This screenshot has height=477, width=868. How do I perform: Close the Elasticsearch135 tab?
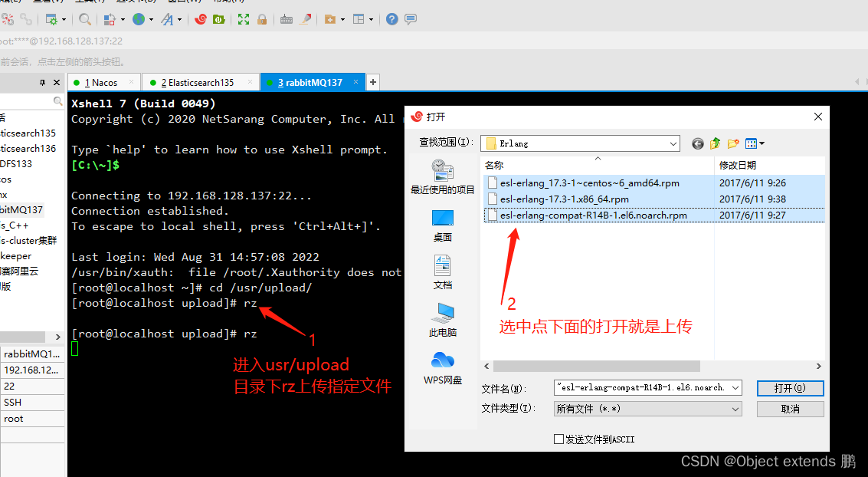(251, 82)
